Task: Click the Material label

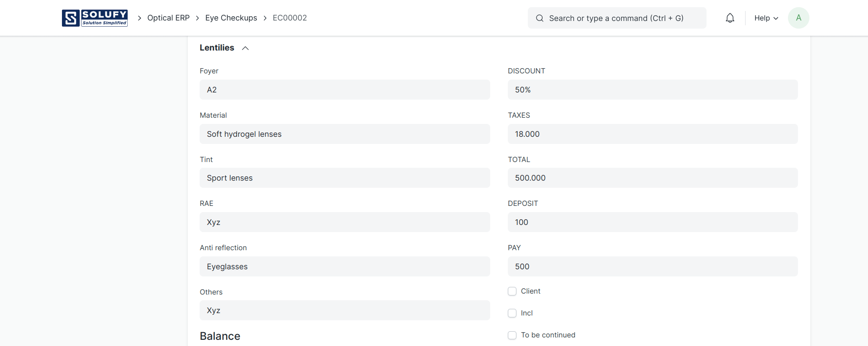Action: click(x=213, y=115)
